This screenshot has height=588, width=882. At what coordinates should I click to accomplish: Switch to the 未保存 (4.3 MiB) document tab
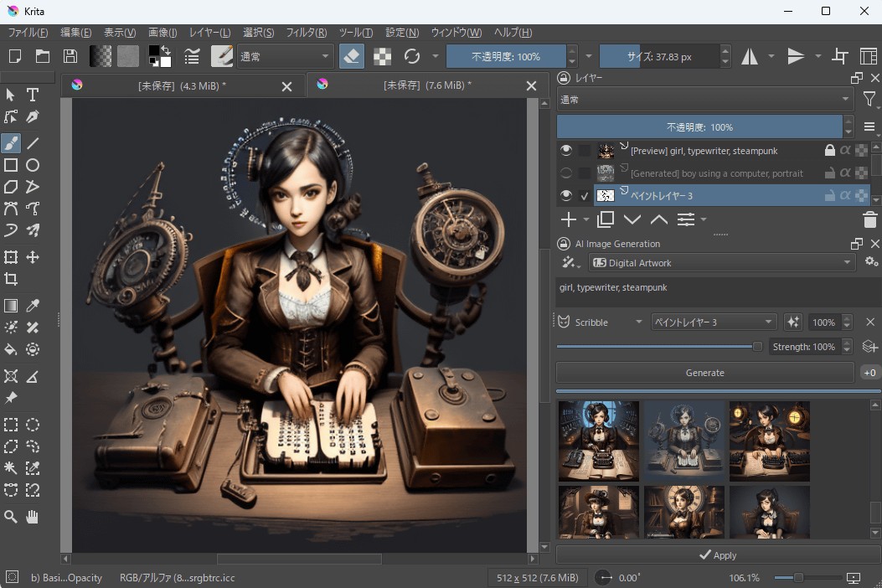[x=182, y=85]
